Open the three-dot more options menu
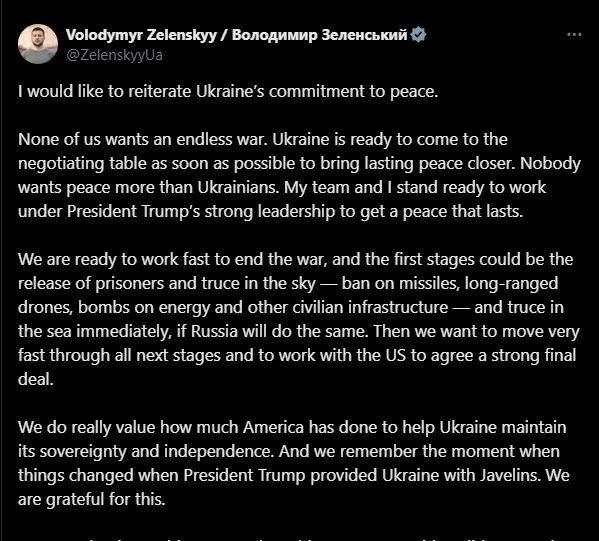 574,35
